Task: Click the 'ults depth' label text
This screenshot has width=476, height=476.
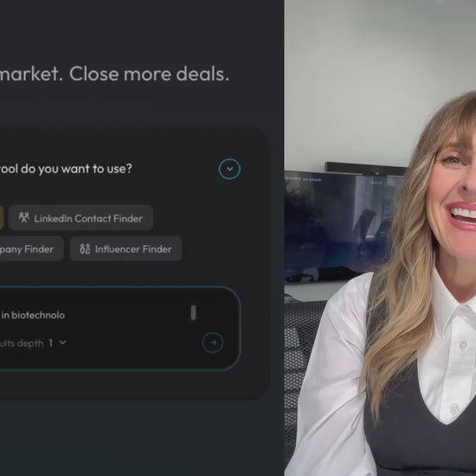Action: point(22,343)
